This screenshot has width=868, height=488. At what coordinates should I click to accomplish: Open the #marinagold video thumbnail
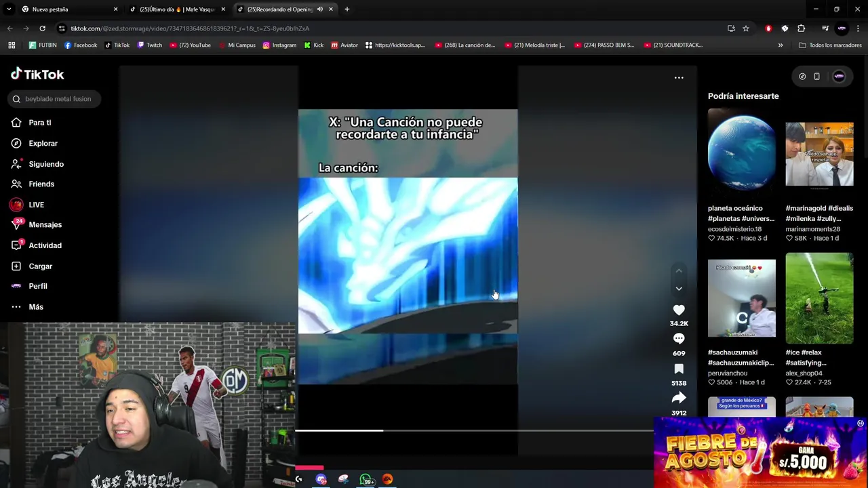click(819, 153)
